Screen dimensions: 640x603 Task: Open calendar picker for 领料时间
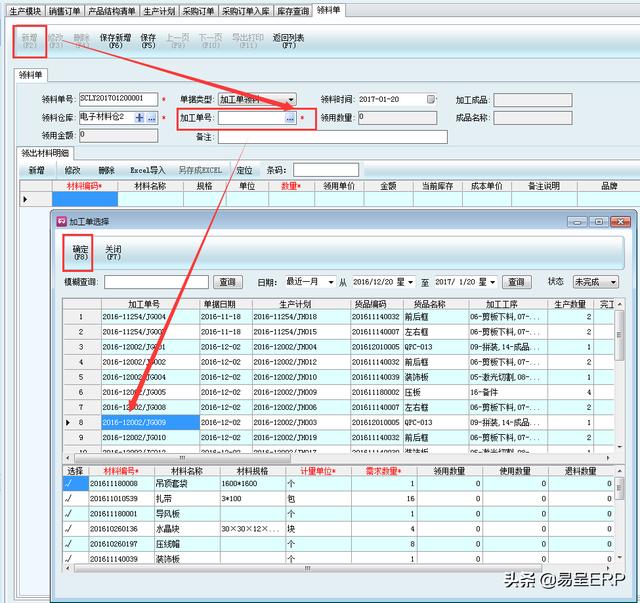(431, 100)
